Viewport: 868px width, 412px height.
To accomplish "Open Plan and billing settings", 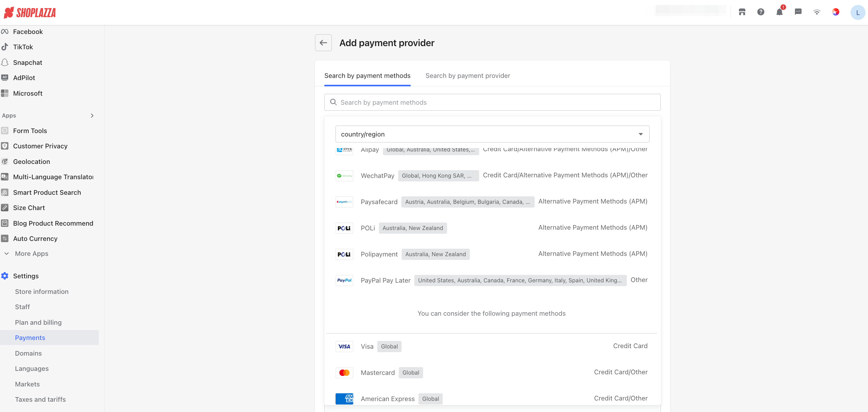I will tap(38, 322).
